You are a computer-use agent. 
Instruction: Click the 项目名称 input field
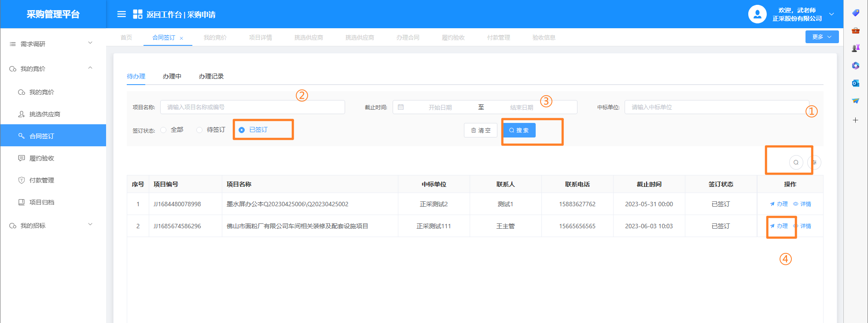click(252, 107)
